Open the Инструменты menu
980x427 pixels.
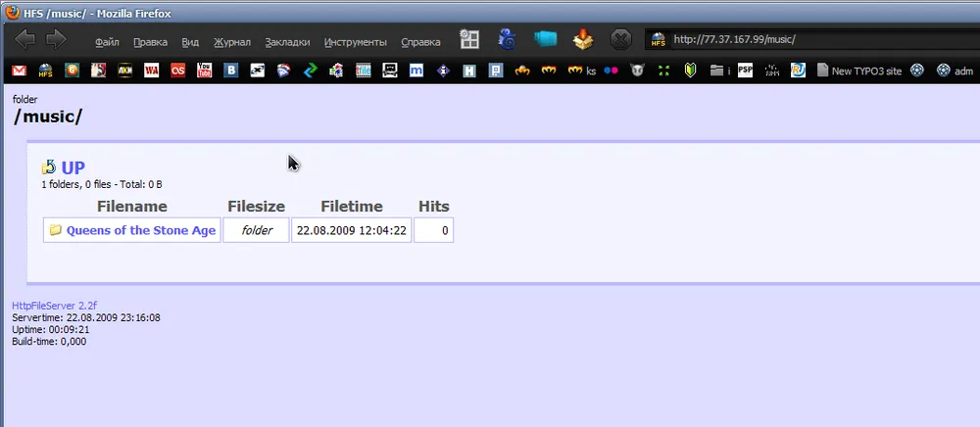tap(355, 42)
